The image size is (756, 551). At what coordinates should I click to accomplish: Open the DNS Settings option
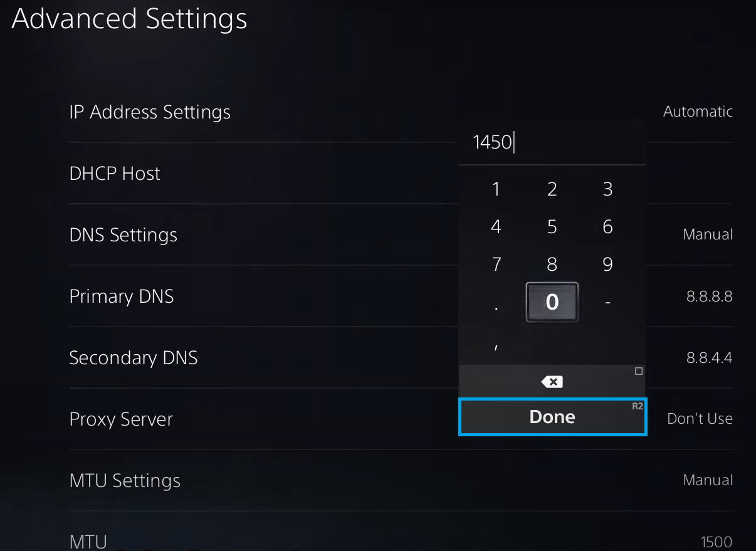[x=123, y=235]
